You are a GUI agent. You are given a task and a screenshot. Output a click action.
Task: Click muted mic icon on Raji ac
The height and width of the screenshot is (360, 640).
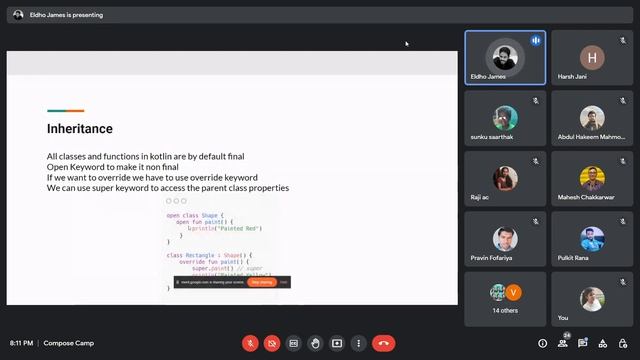pos(536,161)
